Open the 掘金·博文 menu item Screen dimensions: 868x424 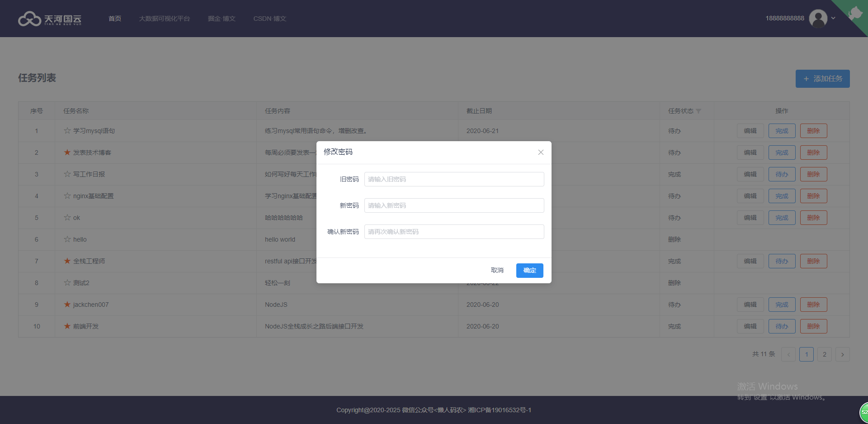coord(222,19)
